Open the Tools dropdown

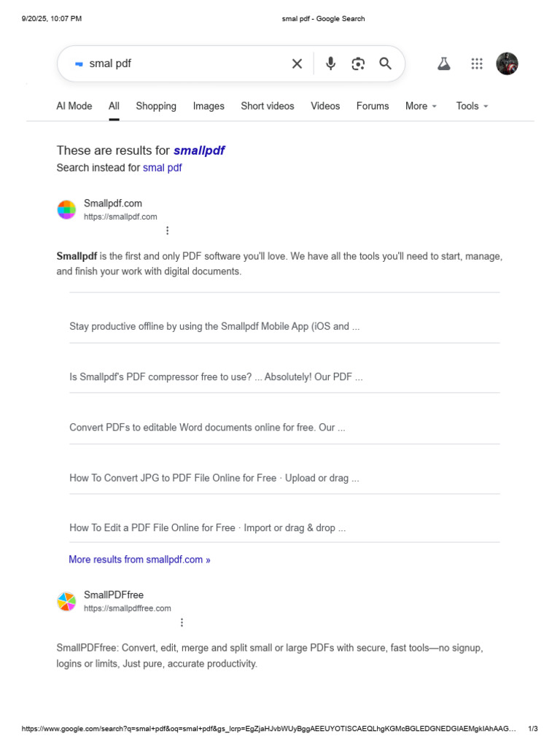[472, 106]
